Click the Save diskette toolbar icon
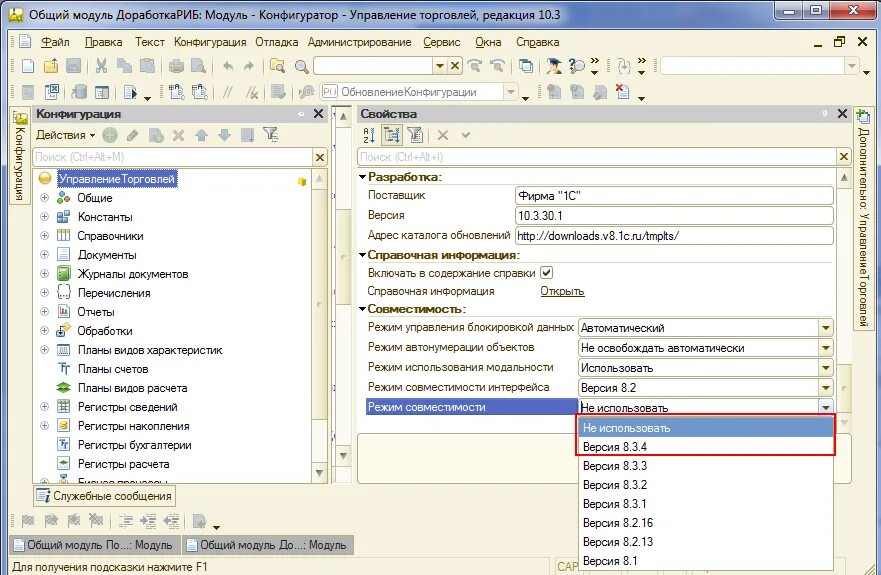This screenshot has height=575, width=881. coord(74,66)
